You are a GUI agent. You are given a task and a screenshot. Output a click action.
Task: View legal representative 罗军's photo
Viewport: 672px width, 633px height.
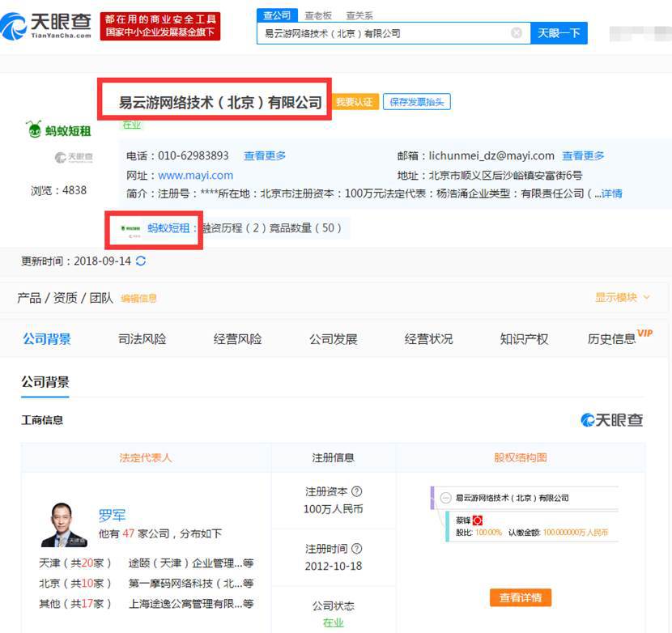tap(63, 525)
